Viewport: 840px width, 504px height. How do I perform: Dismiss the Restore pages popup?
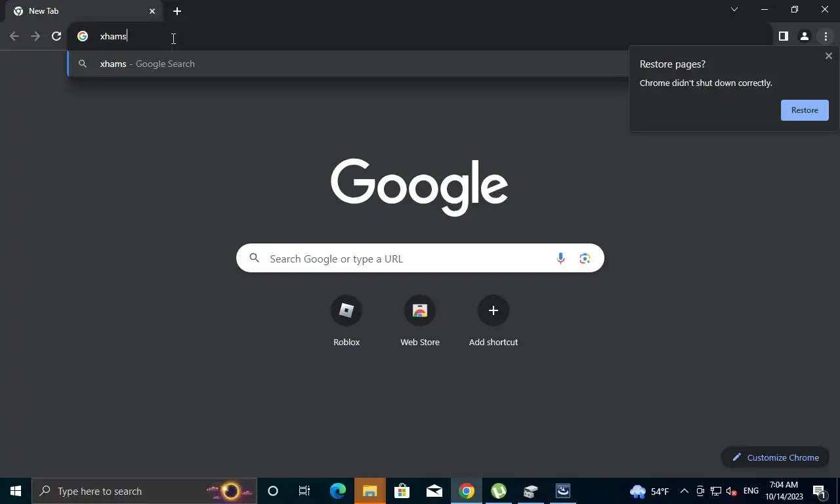coord(829,56)
